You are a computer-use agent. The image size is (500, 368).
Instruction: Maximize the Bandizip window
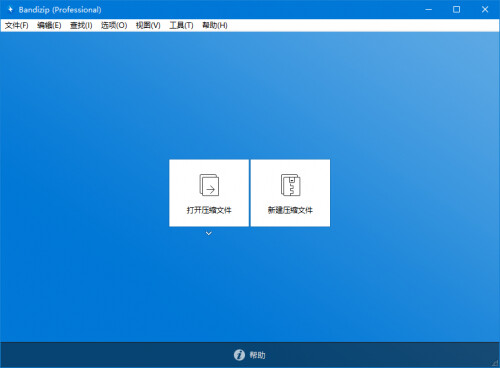pyautogui.click(x=456, y=10)
